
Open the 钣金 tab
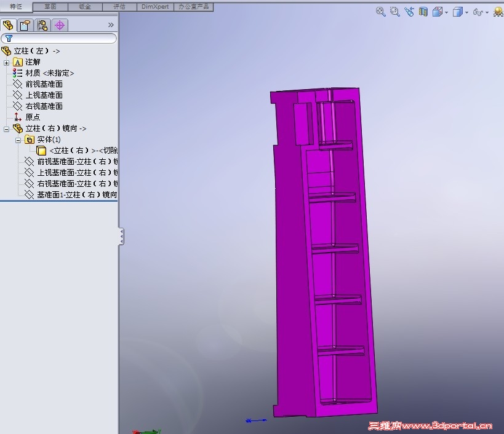pos(85,7)
